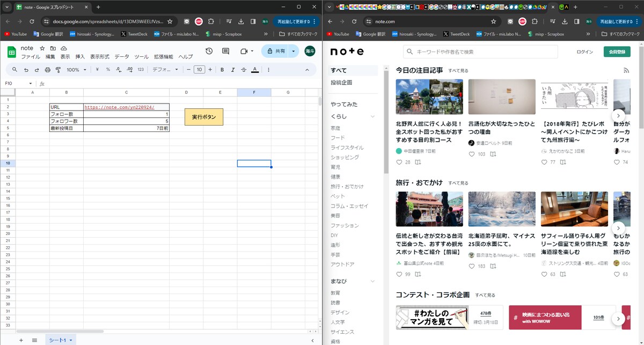The width and height of the screenshot is (644, 345).
Task: Open the Google Sheets home logo
Action: (11, 52)
